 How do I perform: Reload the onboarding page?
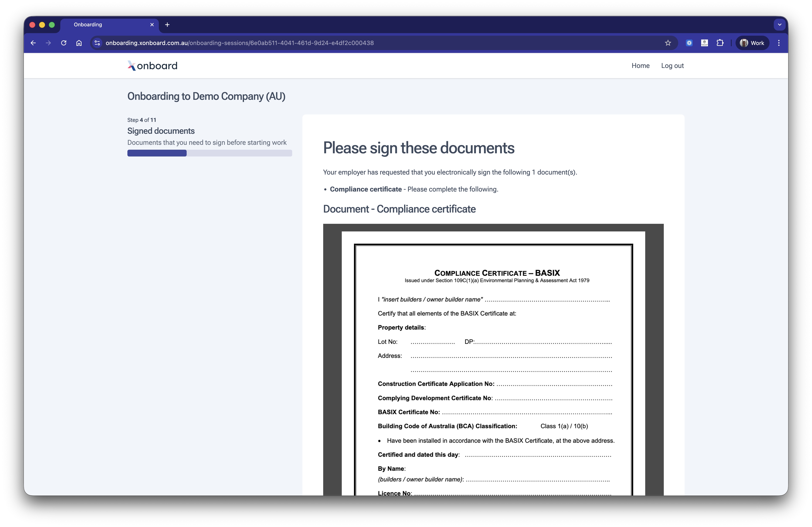pyautogui.click(x=63, y=43)
